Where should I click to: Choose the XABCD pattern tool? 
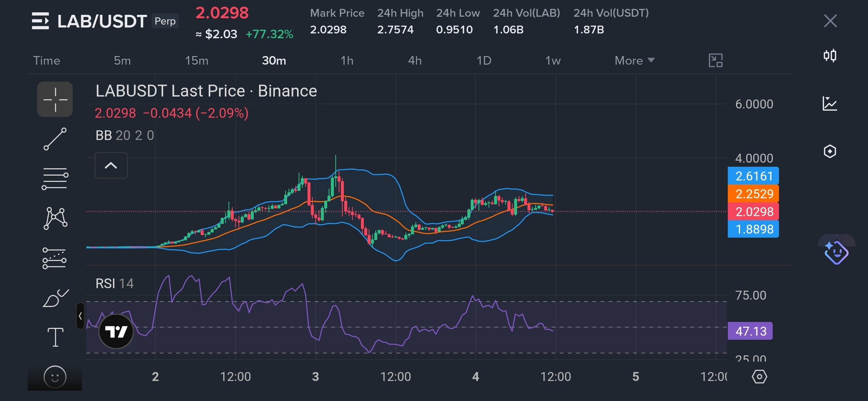click(x=55, y=218)
